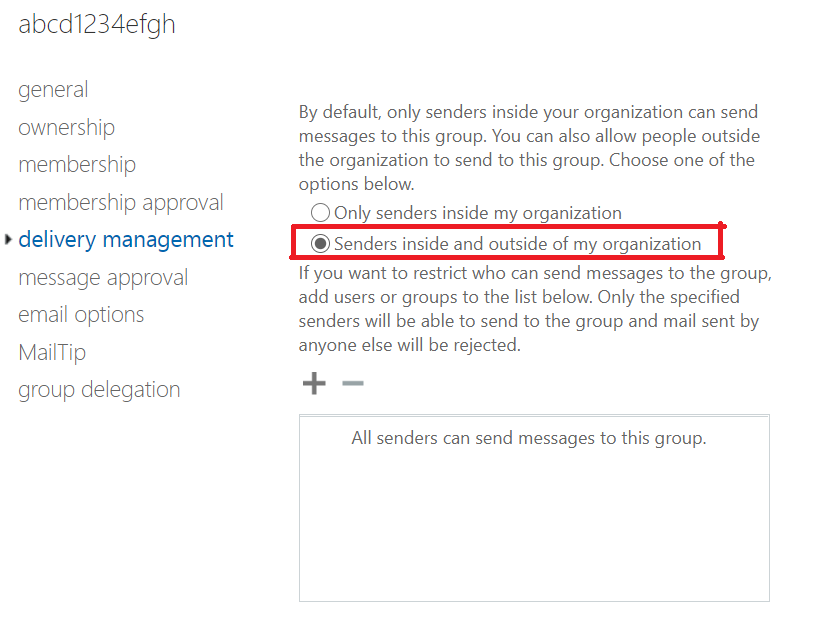Open the MailTip section
Image resolution: width=821 pixels, height=631 pixels.
[x=52, y=352]
